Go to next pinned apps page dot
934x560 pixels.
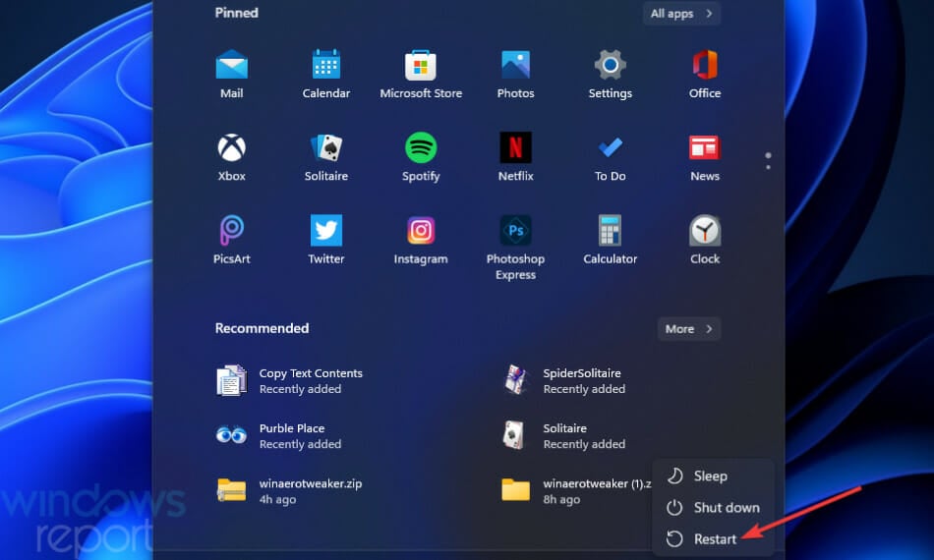768,167
